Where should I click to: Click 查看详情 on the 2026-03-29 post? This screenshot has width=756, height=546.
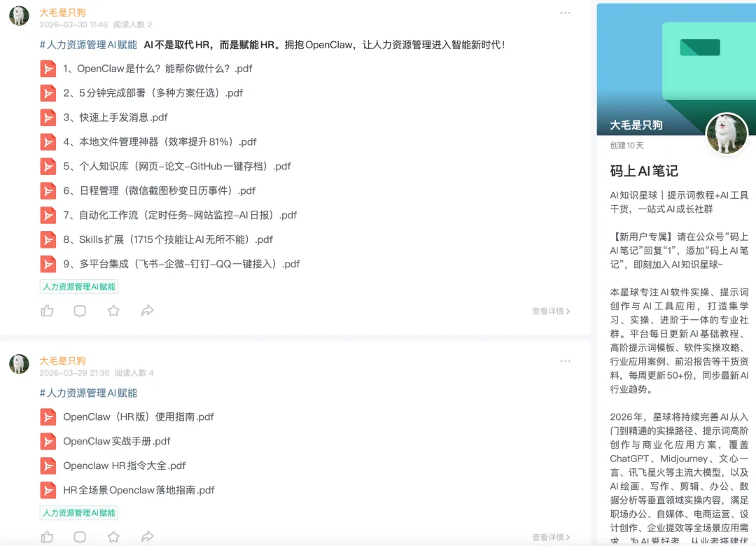551,538
